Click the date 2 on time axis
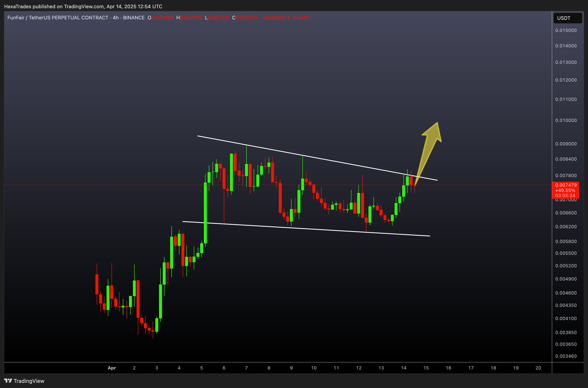588x388 pixels. click(134, 368)
